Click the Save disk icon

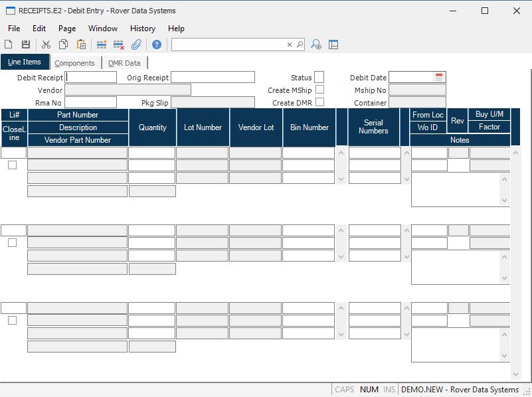(26, 44)
